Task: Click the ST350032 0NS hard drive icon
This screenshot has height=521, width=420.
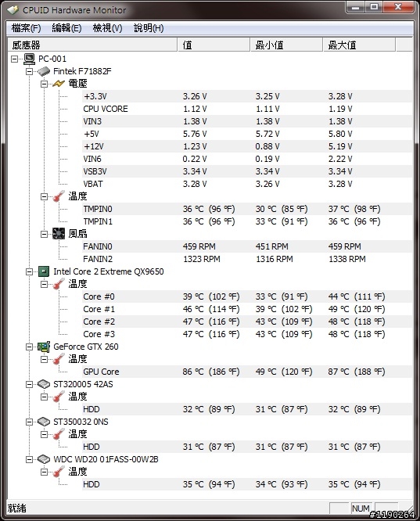Action: (44, 422)
